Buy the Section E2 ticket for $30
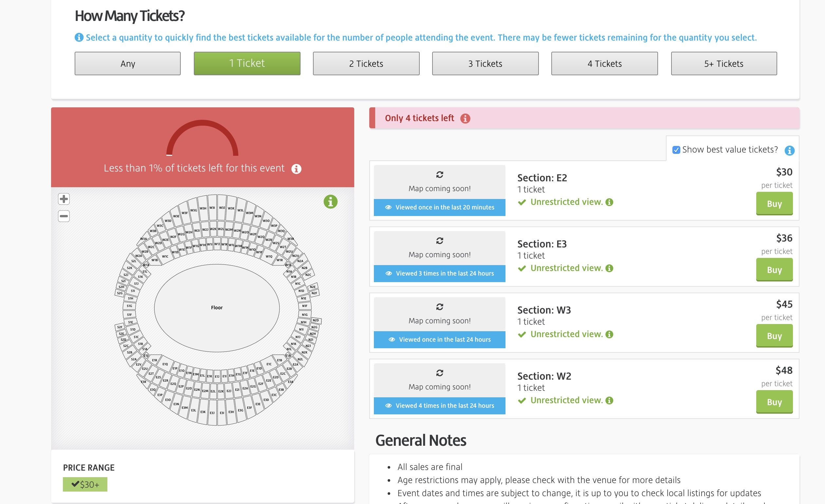 [774, 204]
